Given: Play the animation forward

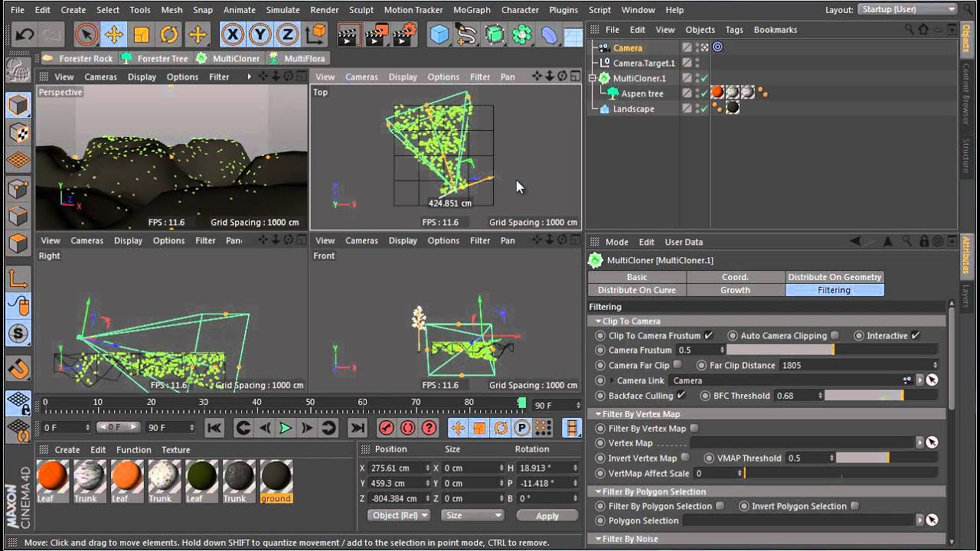Looking at the screenshot, I should pyautogui.click(x=286, y=428).
